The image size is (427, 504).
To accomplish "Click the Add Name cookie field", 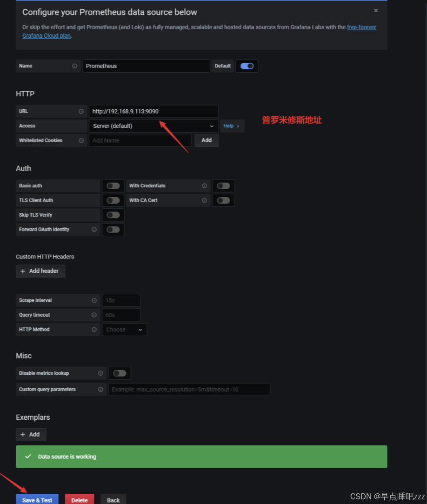I will [140, 140].
